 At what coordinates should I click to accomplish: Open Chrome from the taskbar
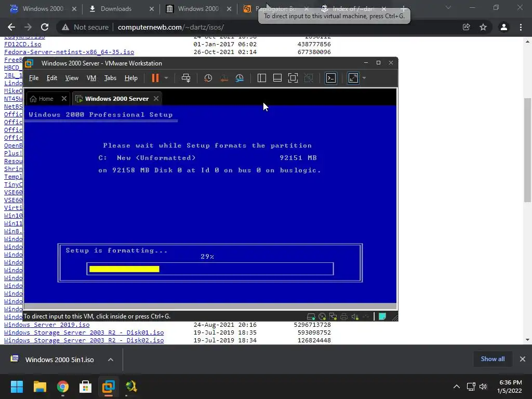pos(63,387)
